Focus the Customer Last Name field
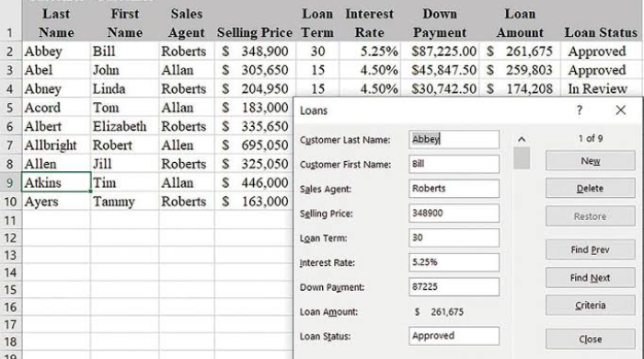The image size is (644, 359). point(454,139)
